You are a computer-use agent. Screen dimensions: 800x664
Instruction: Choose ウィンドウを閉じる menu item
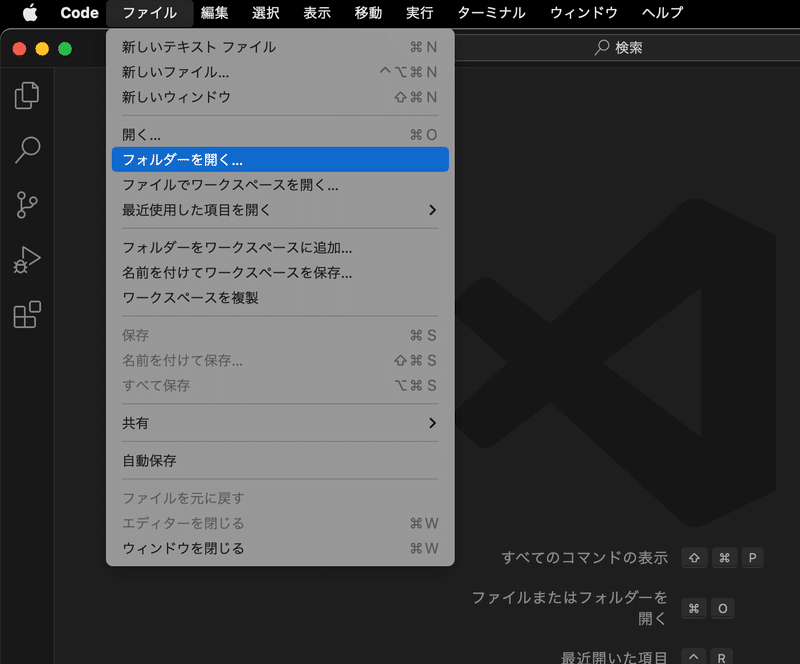click(280, 549)
